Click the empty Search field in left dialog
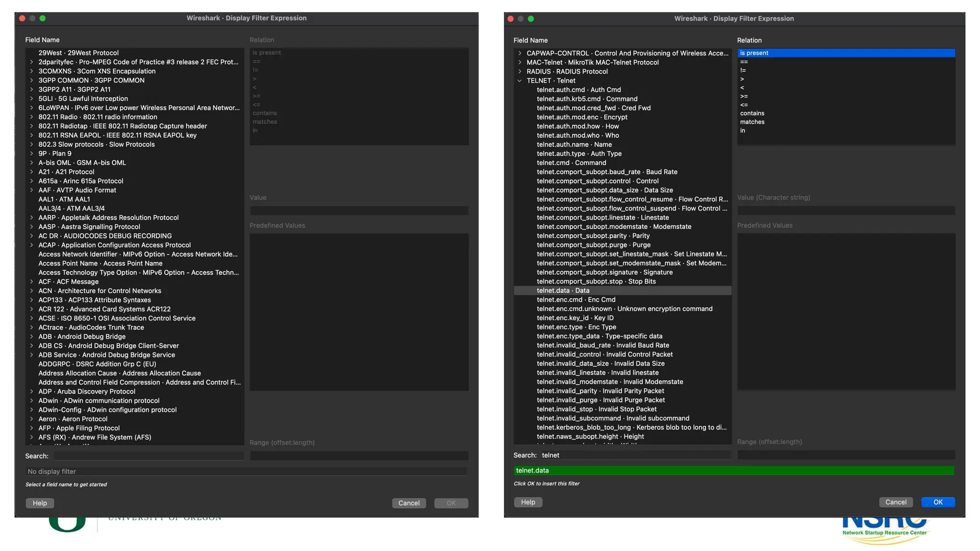Image resolution: width=980 pixels, height=551 pixels. (148, 456)
